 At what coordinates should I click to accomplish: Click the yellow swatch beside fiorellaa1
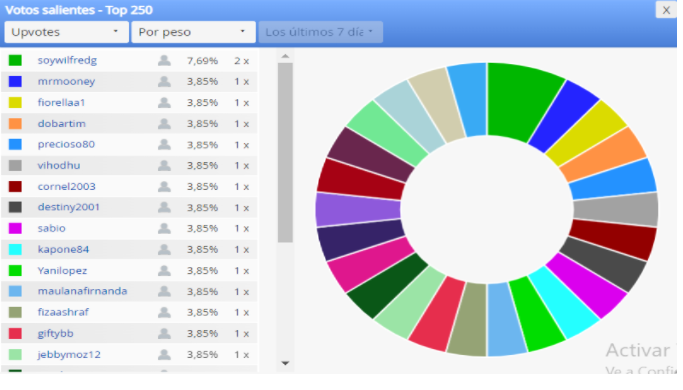(x=15, y=102)
